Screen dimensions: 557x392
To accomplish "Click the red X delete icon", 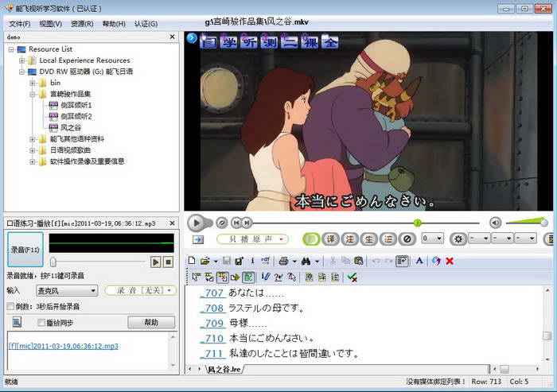I will (x=450, y=261).
